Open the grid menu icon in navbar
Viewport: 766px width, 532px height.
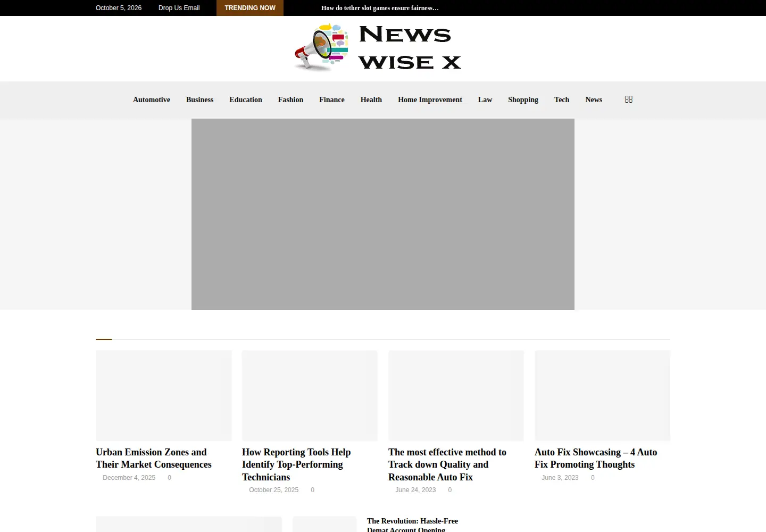pyautogui.click(x=628, y=99)
